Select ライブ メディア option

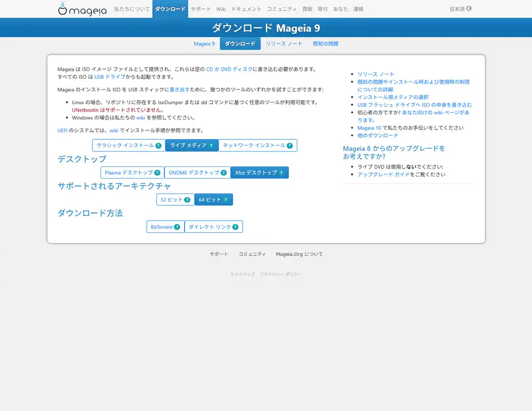(192, 146)
